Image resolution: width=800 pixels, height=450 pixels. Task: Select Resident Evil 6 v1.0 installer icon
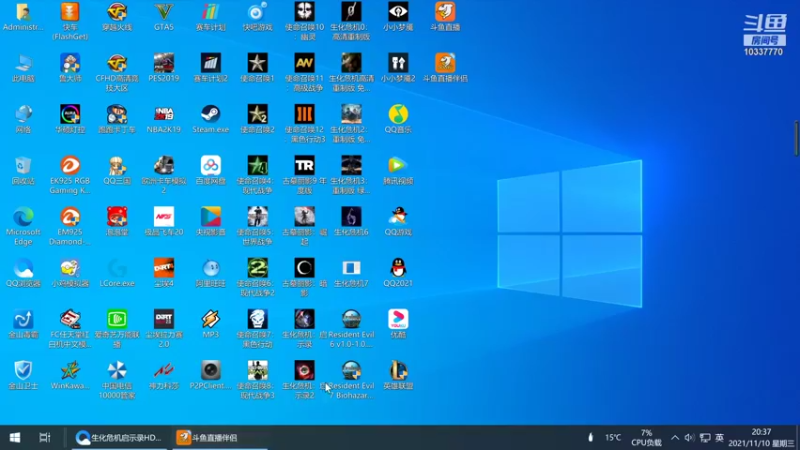pos(351,329)
